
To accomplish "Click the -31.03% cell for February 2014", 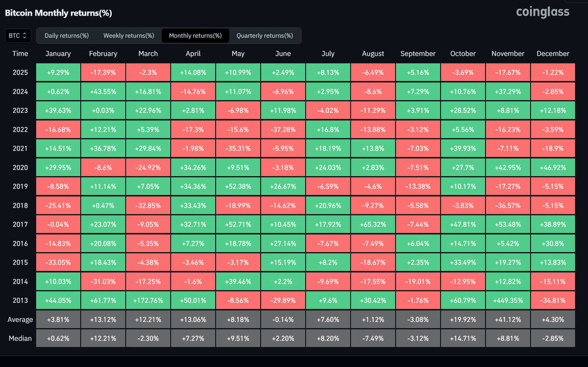I will (x=103, y=282).
